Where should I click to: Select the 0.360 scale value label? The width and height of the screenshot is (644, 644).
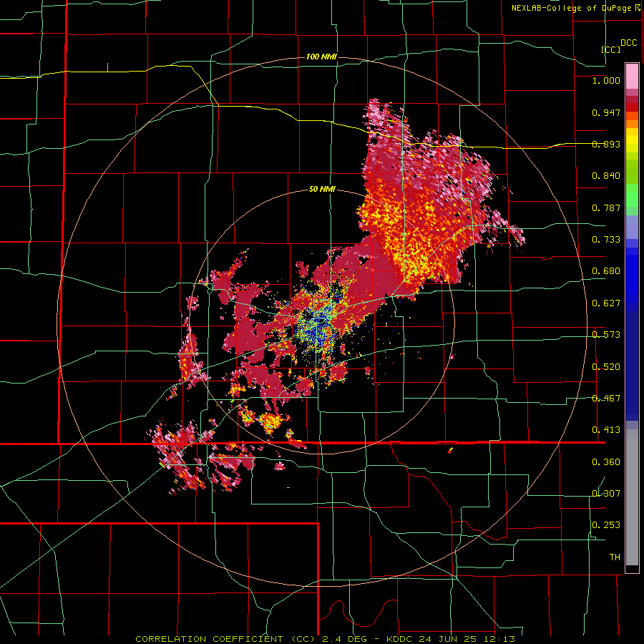[x=606, y=462]
